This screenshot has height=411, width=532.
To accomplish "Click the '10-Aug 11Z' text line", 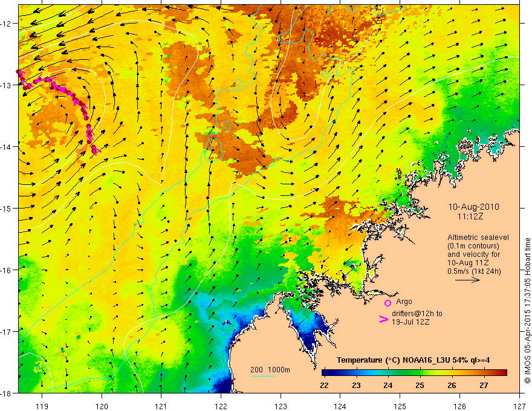I will tap(468, 263).
